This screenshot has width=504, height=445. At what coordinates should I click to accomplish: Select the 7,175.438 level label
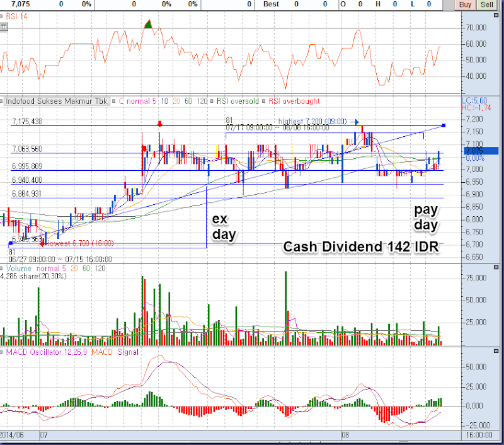[x=27, y=122]
